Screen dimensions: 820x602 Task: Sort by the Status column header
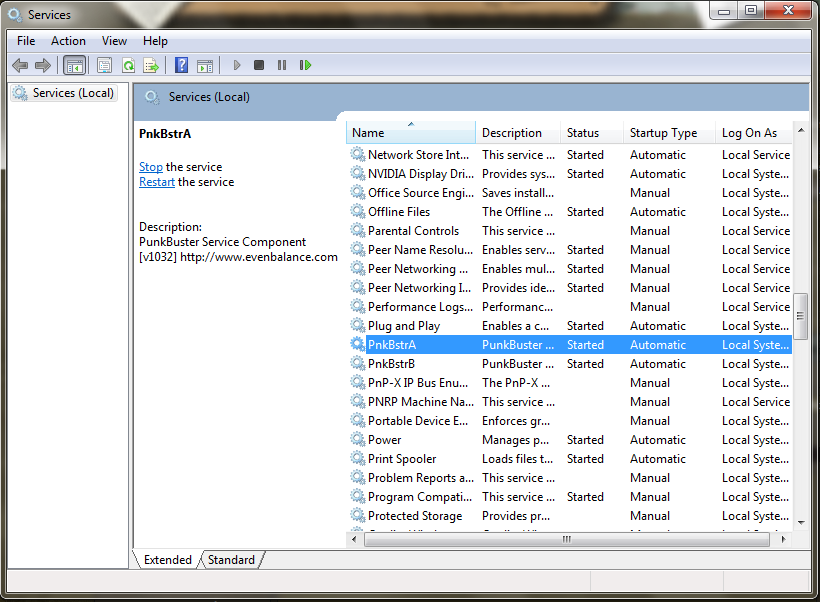point(592,133)
